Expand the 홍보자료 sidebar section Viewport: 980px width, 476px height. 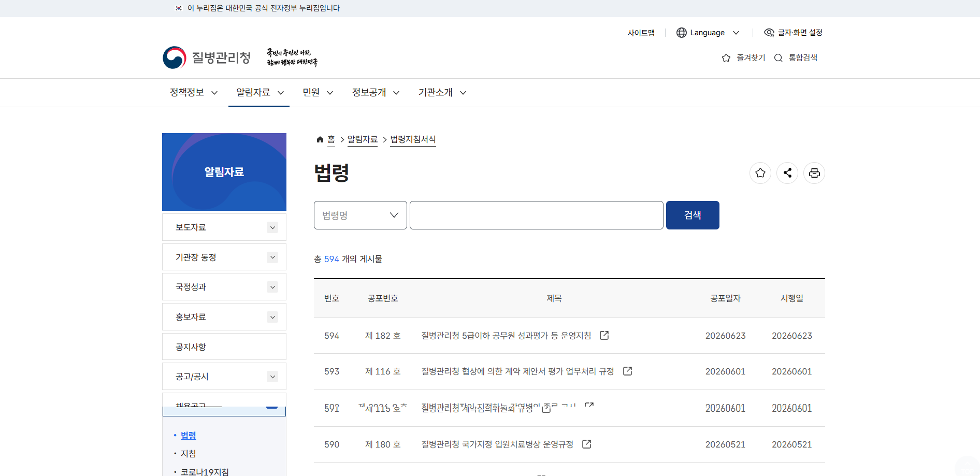(x=272, y=317)
